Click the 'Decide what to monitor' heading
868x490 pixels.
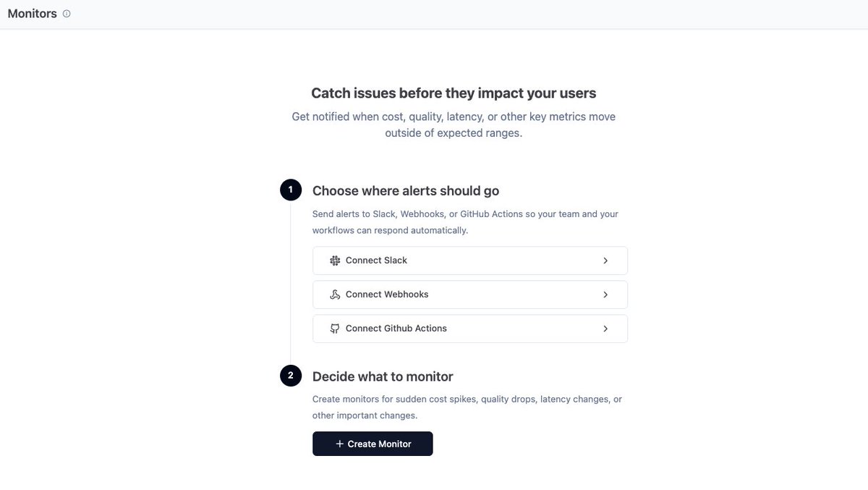click(x=383, y=376)
